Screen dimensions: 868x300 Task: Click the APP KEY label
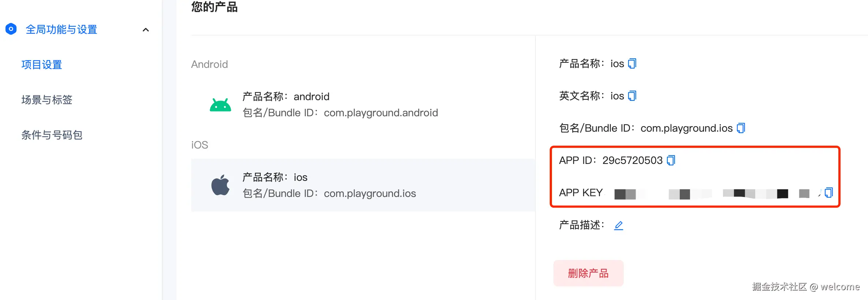pyautogui.click(x=581, y=193)
